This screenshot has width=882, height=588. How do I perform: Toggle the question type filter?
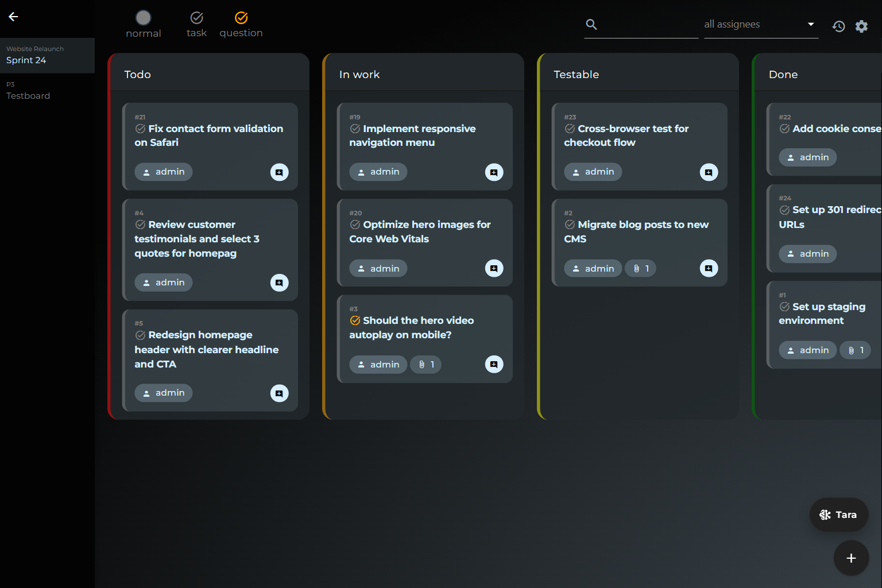(241, 25)
